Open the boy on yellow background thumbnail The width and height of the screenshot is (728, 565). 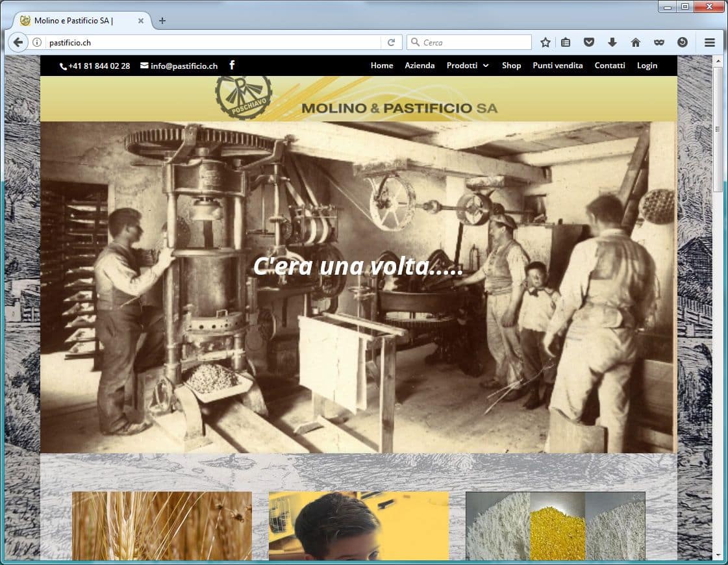359,526
